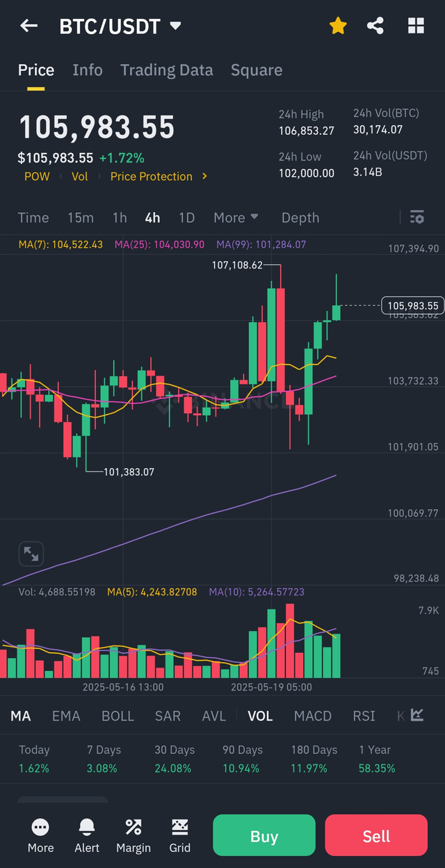The width and height of the screenshot is (445, 868).
Task: Open the More menu icon
Action: pyautogui.click(x=40, y=835)
